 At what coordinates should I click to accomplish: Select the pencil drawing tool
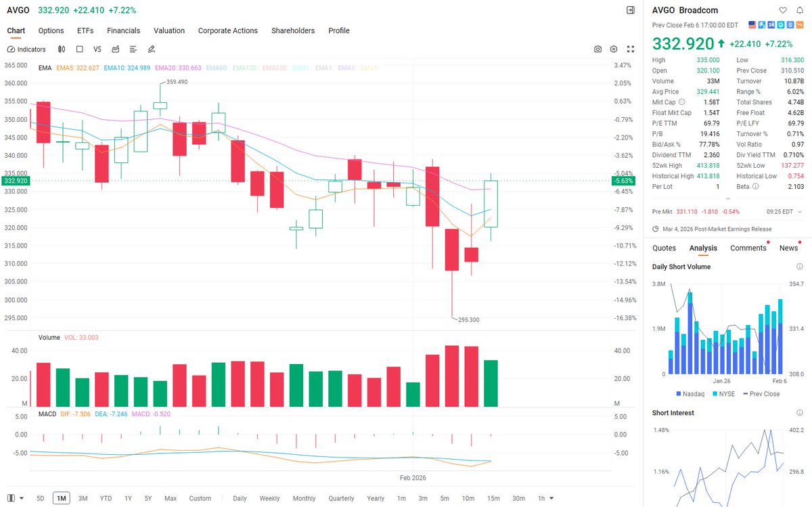pyautogui.click(x=152, y=49)
